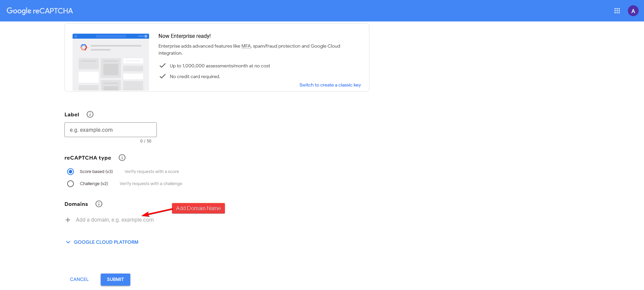Collapse the GOOGLE CLOUD PLATFORM section
The height and width of the screenshot is (290, 644).
pyautogui.click(x=106, y=242)
